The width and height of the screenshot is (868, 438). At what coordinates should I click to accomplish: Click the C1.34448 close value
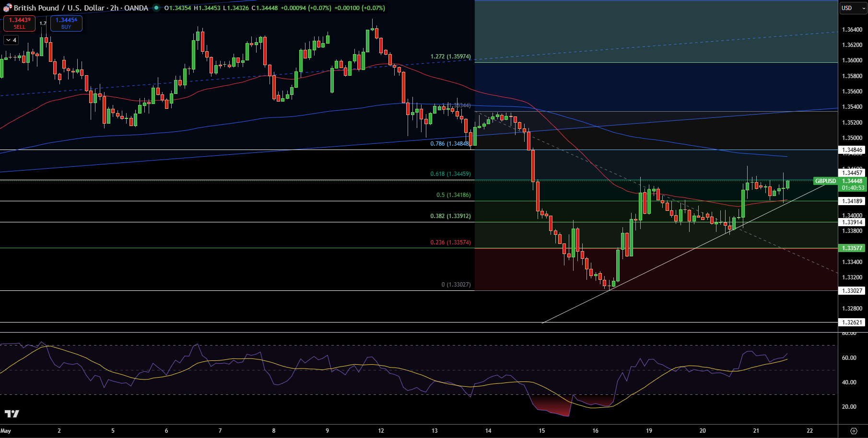pos(265,8)
